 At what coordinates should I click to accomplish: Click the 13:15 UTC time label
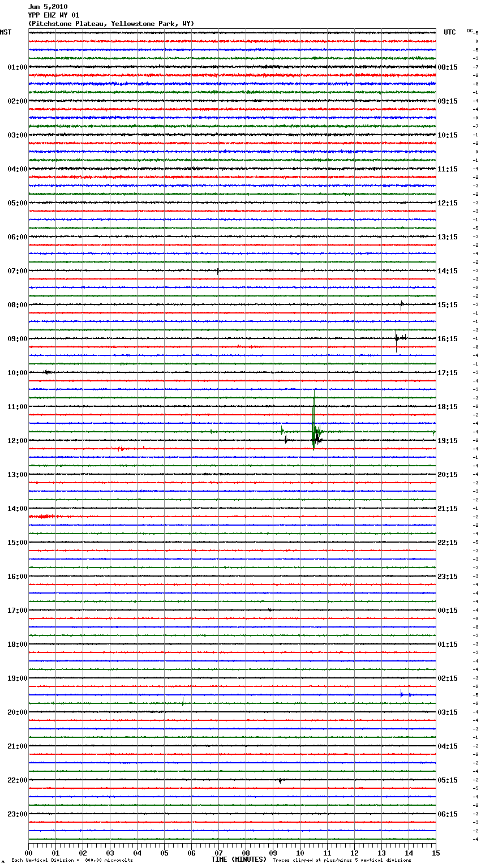pyautogui.click(x=448, y=237)
